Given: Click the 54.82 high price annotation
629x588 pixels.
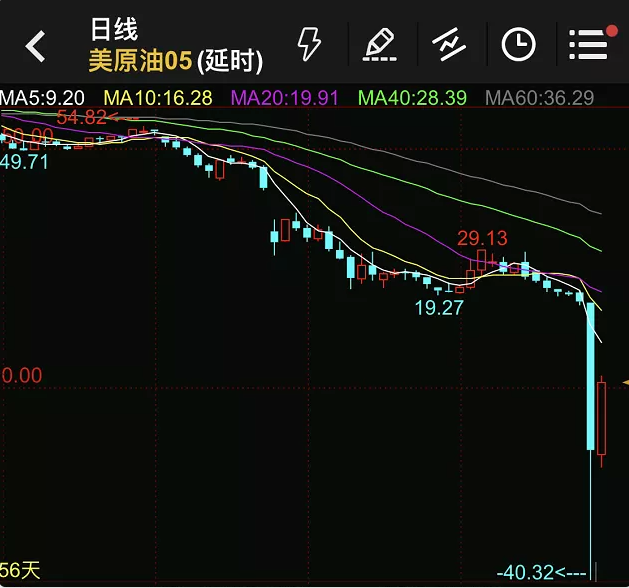Looking at the screenshot, I should point(82,117).
